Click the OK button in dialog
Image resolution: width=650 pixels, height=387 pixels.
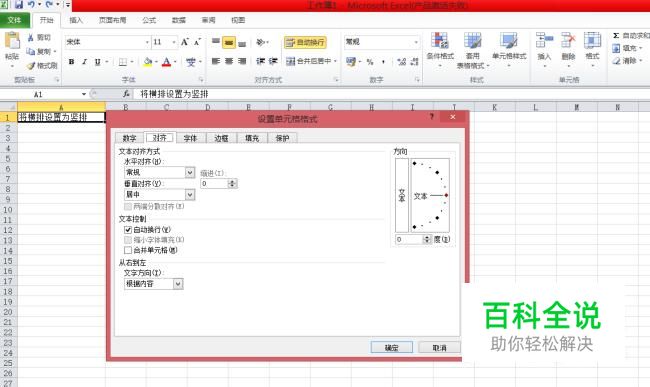click(x=392, y=348)
